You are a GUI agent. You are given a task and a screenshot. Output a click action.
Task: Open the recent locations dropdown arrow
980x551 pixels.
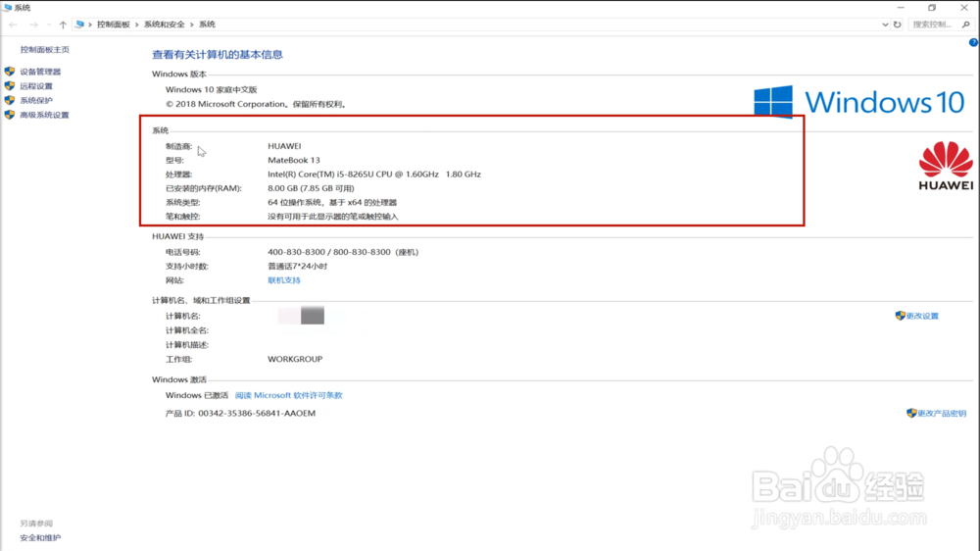coord(49,25)
